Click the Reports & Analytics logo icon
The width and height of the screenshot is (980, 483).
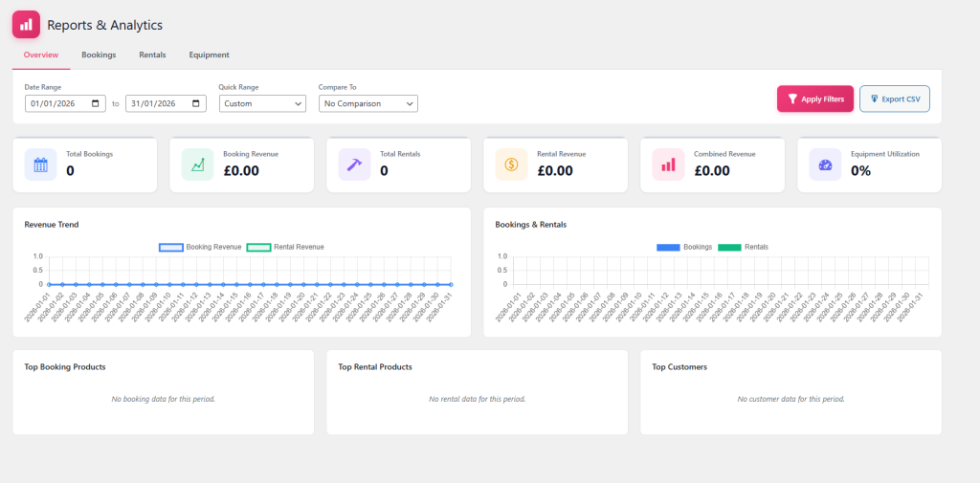tap(26, 24)
